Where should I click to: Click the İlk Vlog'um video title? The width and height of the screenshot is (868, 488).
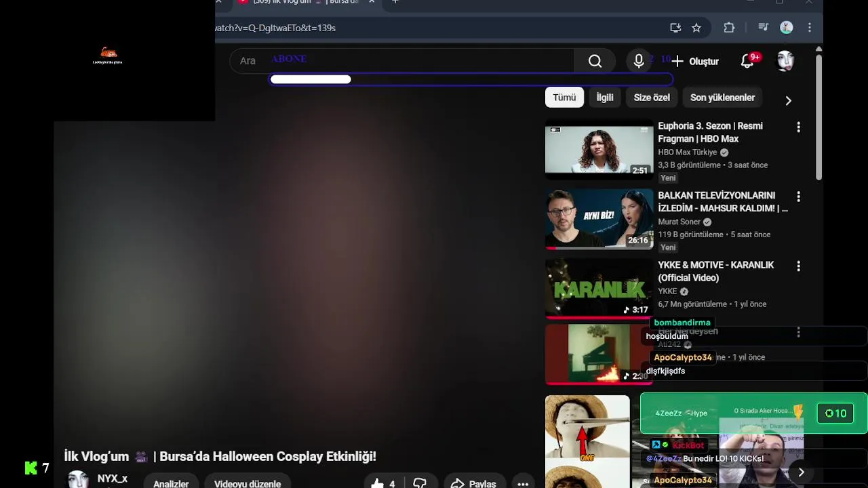220,456
